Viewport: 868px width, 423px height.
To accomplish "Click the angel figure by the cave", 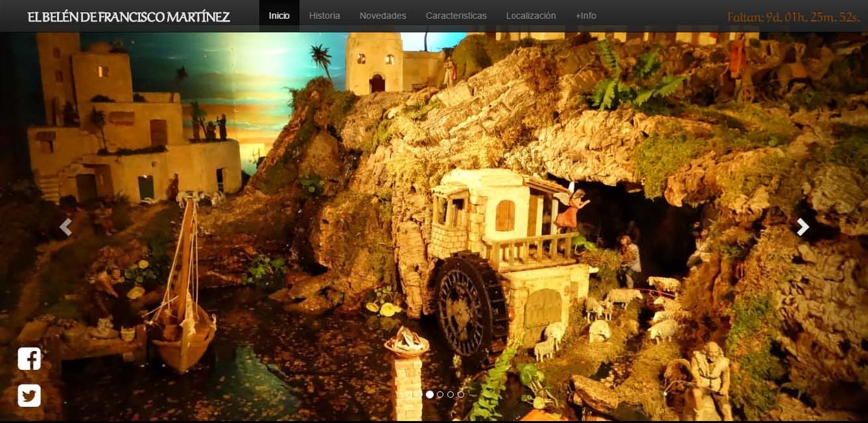I will pyautogui.click(x=570, y=207).
